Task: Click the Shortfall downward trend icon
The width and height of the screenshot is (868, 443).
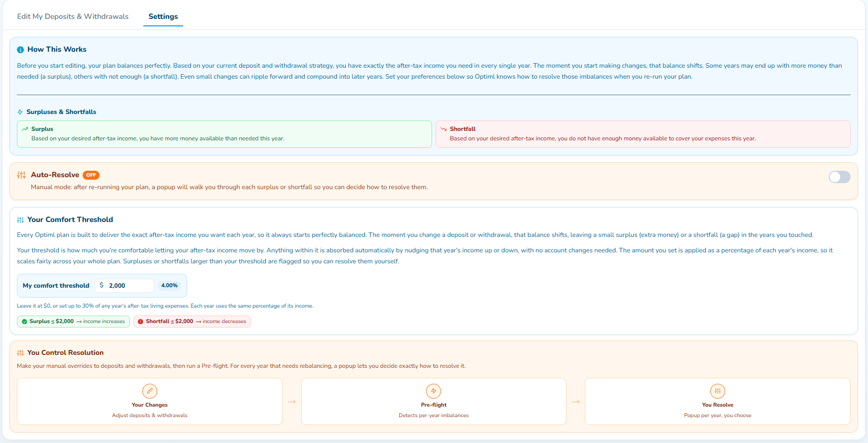Action: [x=443, y=129]
